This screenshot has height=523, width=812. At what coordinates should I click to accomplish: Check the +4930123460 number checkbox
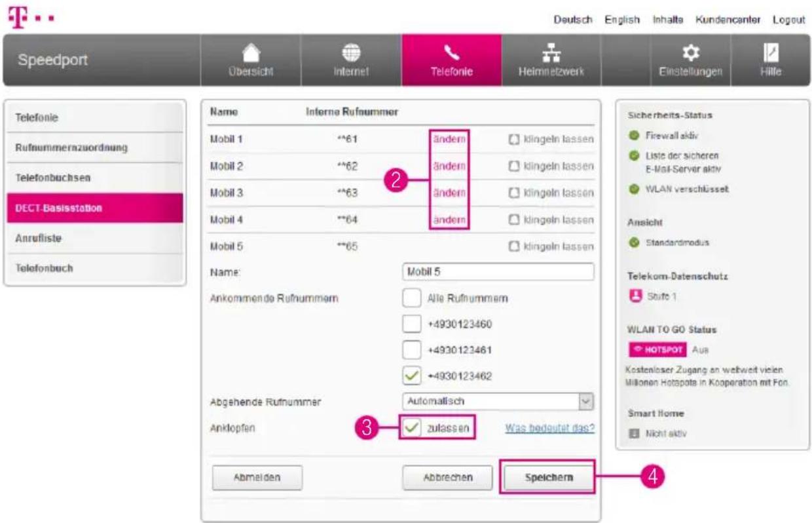point(411,324)
